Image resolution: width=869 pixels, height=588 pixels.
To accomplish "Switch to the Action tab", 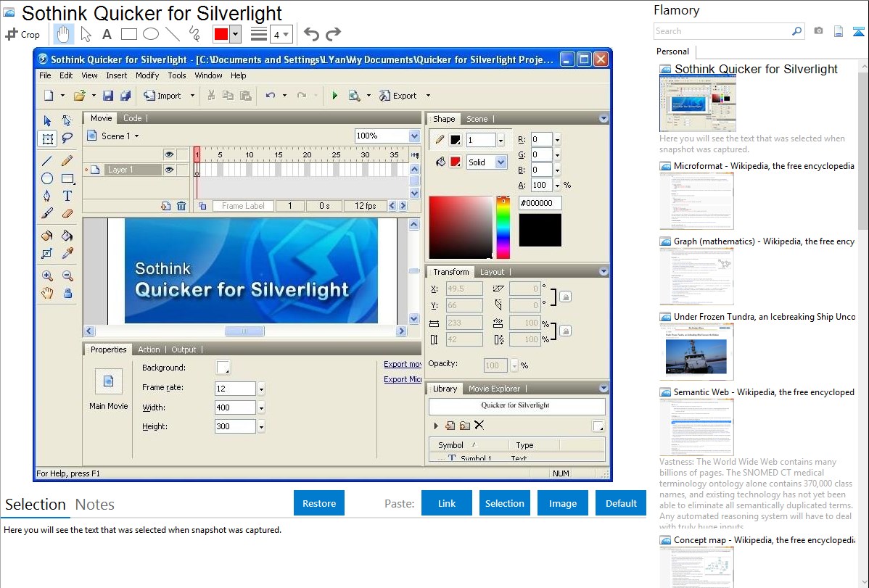I will pyautogui.click(x=149, y=349).
